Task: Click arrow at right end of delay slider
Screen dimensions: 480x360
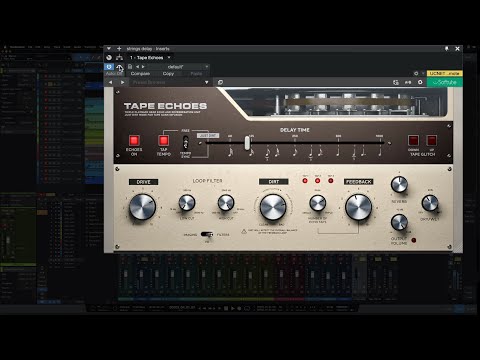Action: [389, 143]
